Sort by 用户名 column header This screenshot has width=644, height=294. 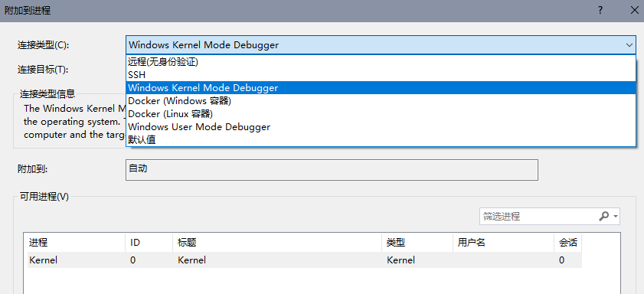click(503, 242)
